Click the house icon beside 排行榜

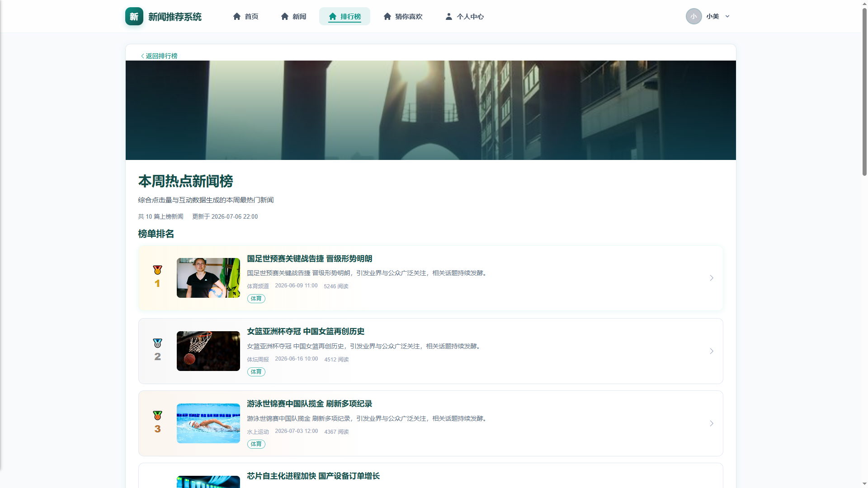point(333,16)
